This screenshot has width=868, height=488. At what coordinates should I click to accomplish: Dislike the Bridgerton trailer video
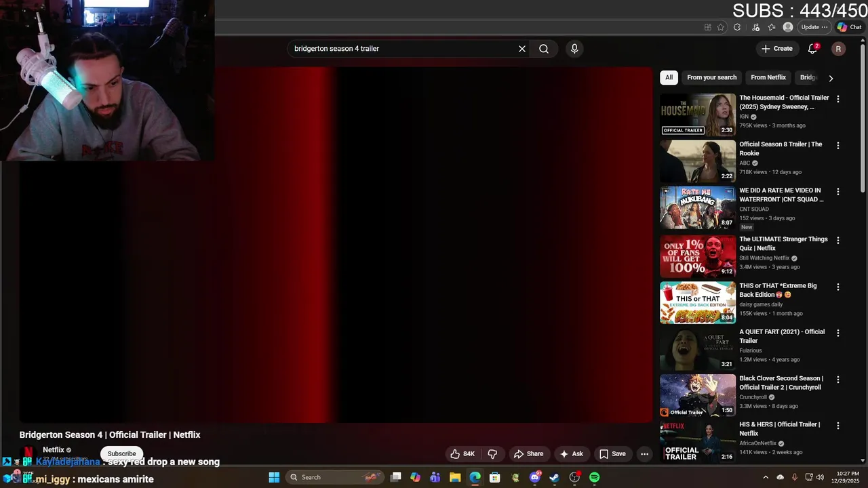(x=493, y=454)
